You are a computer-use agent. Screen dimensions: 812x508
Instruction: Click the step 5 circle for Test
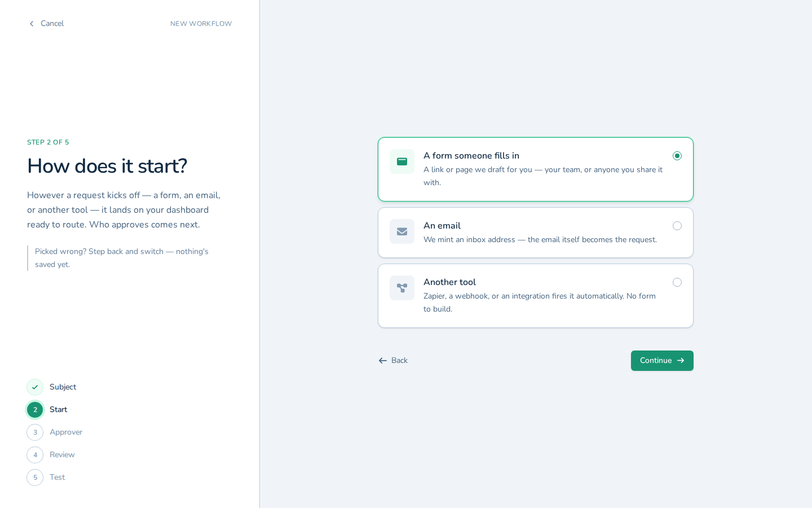click(35, 478)
